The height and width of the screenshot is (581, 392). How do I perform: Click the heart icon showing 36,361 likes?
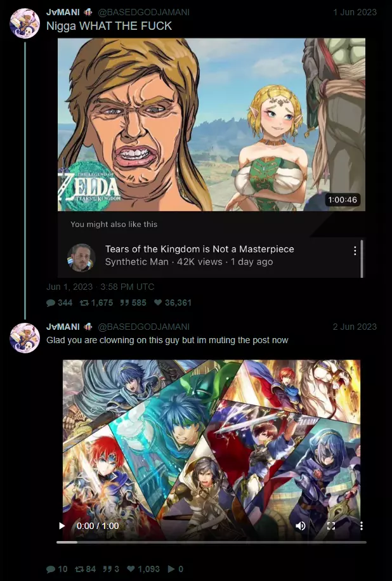tap(158, 303)
